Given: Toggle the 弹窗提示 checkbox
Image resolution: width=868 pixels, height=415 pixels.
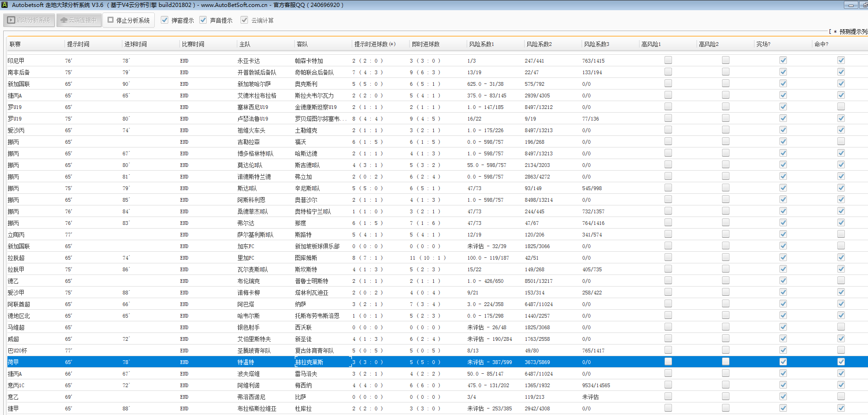Looking at the screenshot, I should (165, 20).
